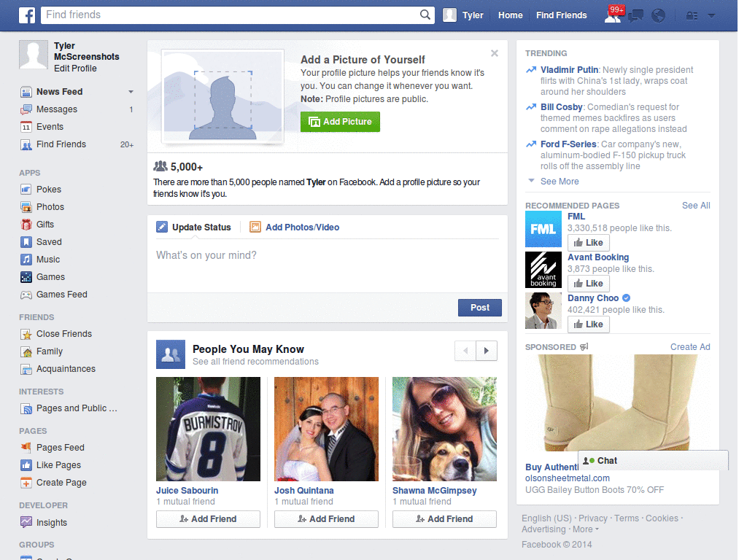Expand the More footer menu

586,529
